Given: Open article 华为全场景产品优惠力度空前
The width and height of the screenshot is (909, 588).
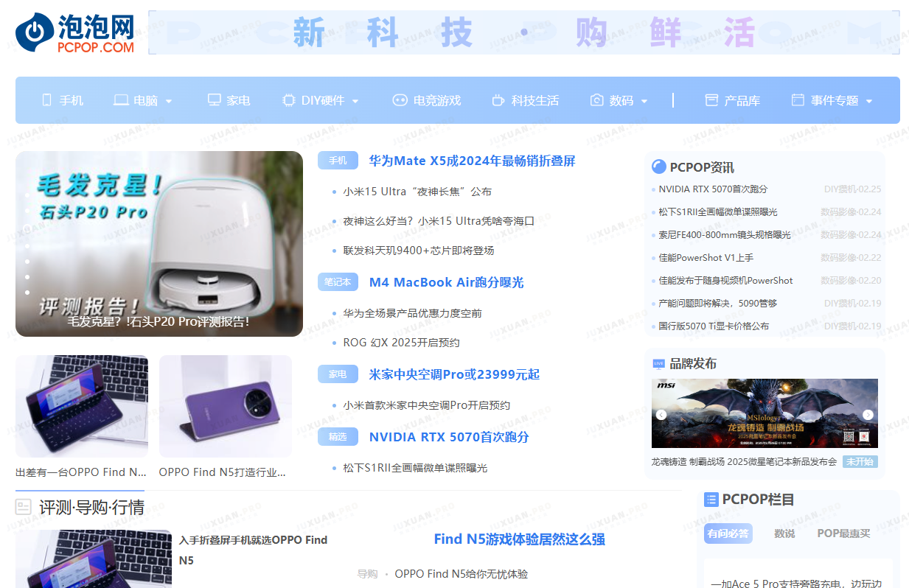Looking at the screenshot, I should [x=412, y=313].
